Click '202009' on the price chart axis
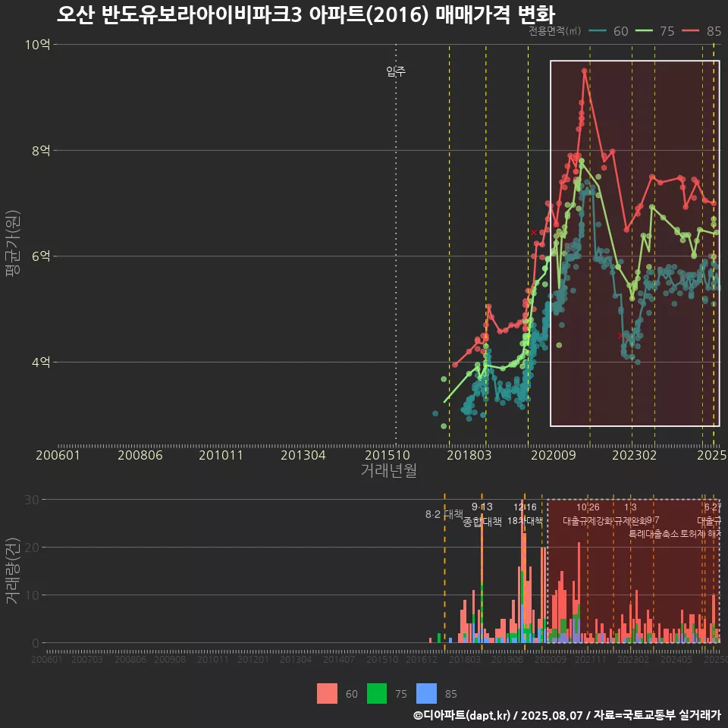Screen dimensions: 728x728 [554, 455]
